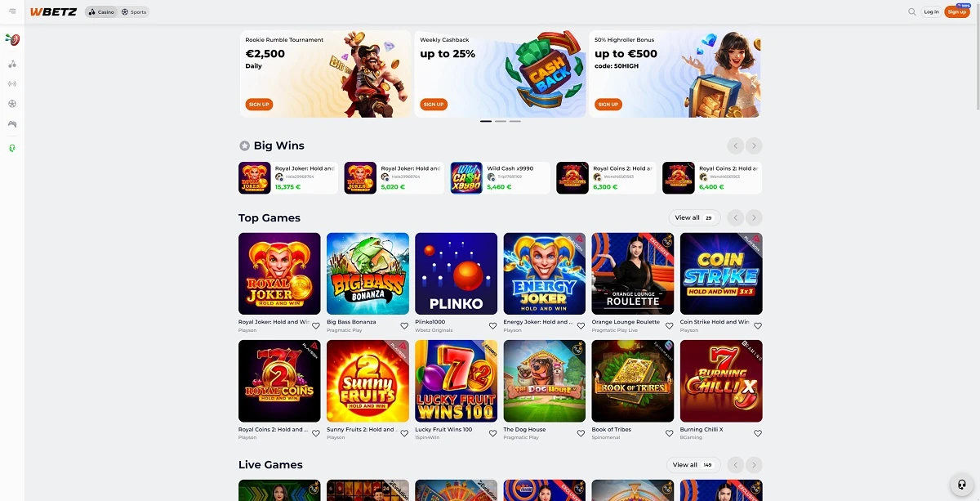The height and width of the screenshot is (501, 980).
Task: Advance Top Games carousel with right chevron
Action: (754, 217)
